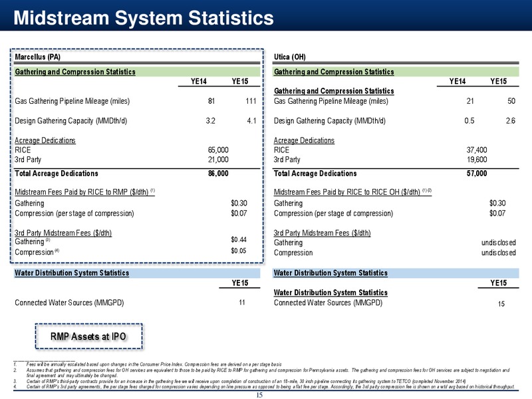Select 'Midstream Fees Paid by RICE to RMP' label
532x399 pixels.
84,192
